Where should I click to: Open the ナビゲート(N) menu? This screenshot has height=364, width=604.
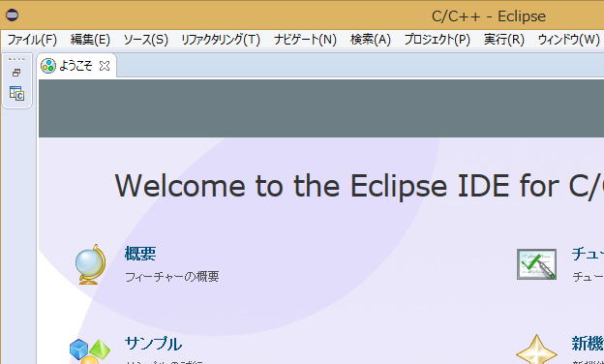(305, 40)
